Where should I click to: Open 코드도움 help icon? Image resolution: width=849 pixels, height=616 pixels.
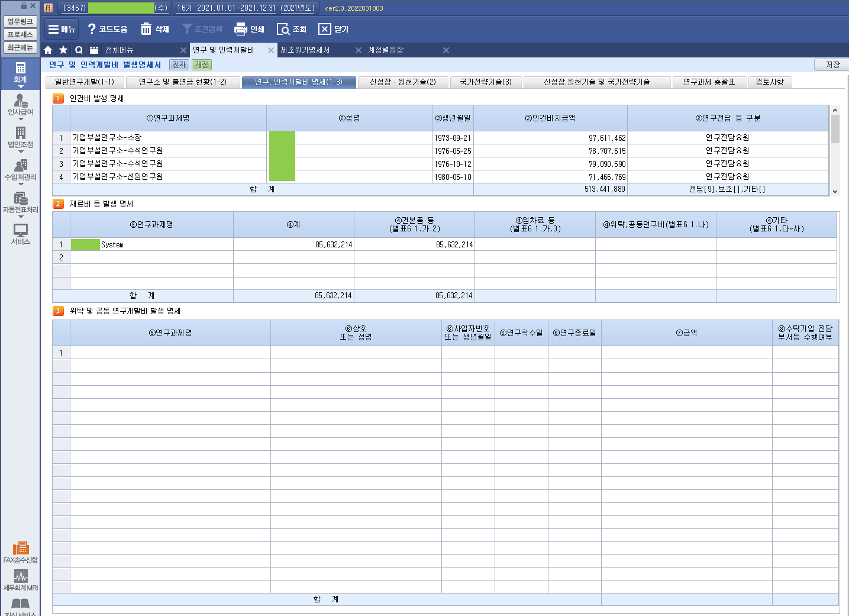(x=92, y=29)
